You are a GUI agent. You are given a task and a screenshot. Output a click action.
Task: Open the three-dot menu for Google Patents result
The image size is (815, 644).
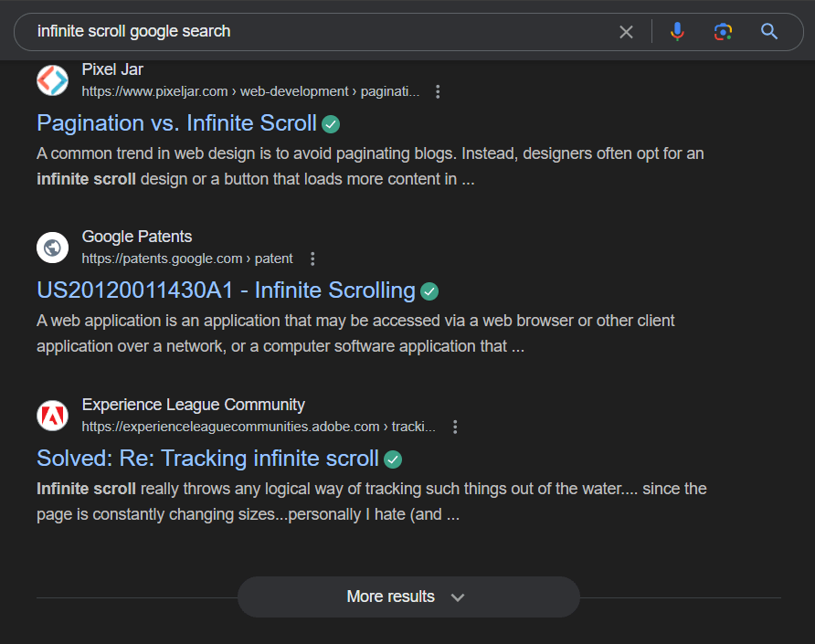312,259
